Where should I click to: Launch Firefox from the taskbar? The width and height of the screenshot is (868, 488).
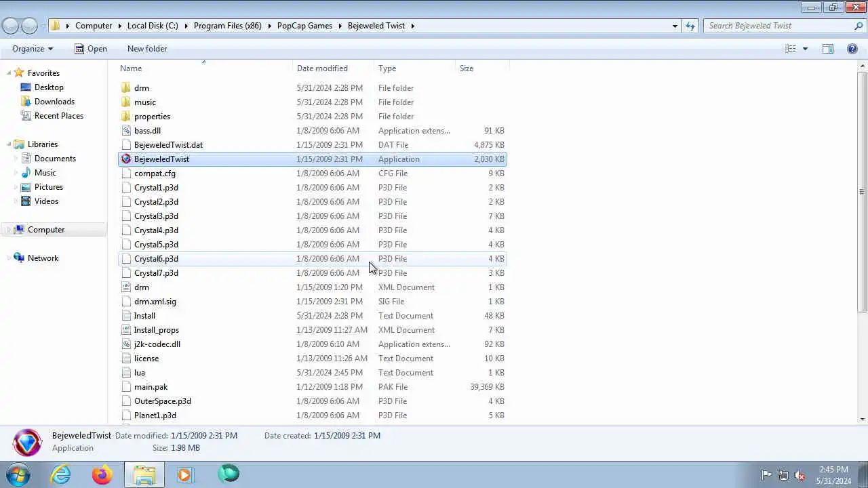(102, 474)
